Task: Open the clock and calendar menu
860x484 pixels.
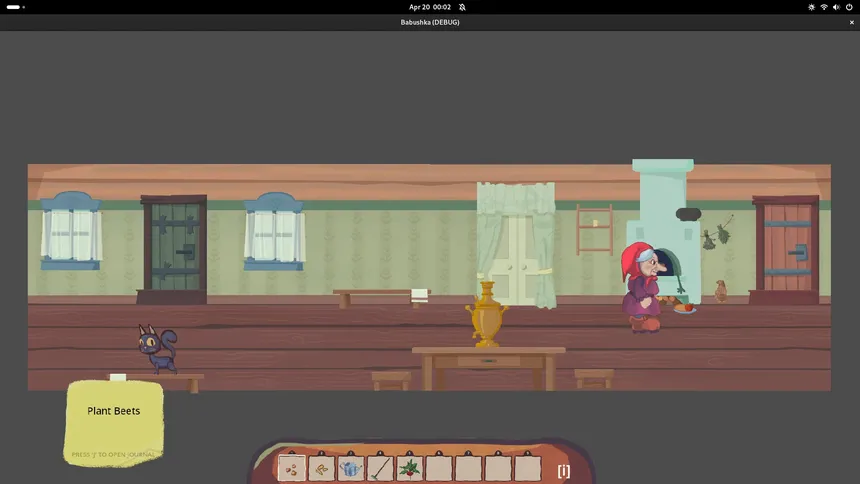Action: 430,7
